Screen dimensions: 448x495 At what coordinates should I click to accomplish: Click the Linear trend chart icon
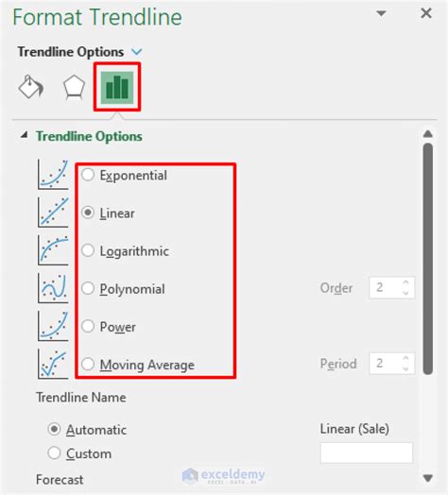click(x=53, y=213)
